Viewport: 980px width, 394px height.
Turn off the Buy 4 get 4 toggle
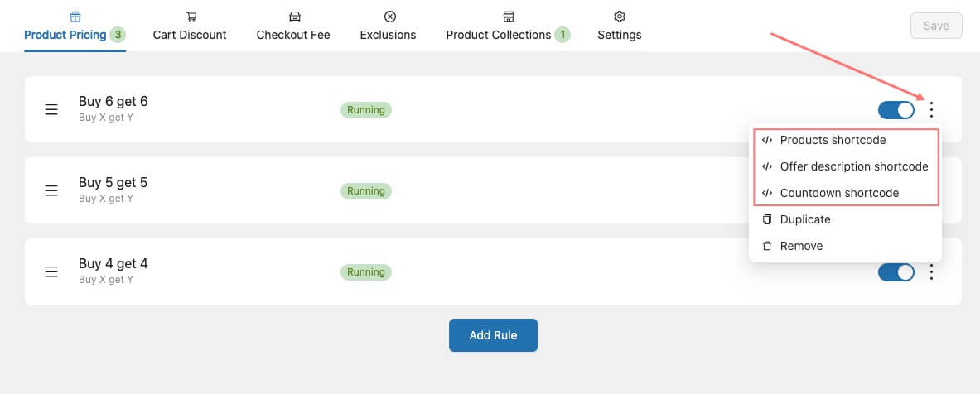tap(896, 271)
